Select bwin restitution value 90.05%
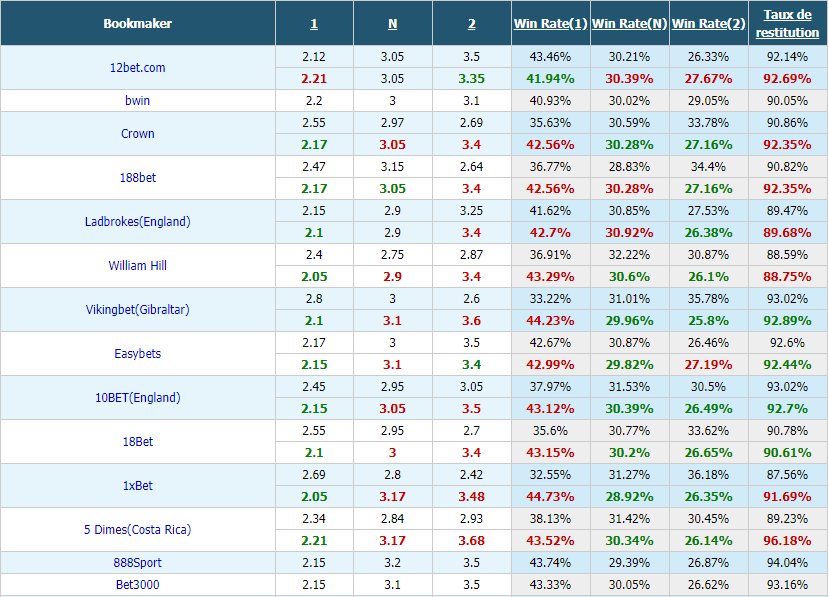This screenshot has height=597, width=829. (787, 100)
